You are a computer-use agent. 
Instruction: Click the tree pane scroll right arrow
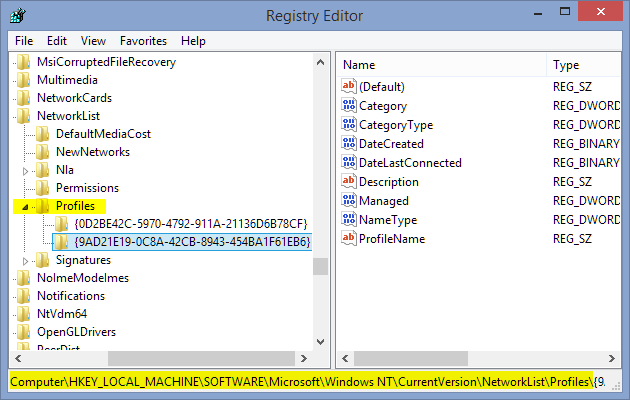(x=304, y=358)
